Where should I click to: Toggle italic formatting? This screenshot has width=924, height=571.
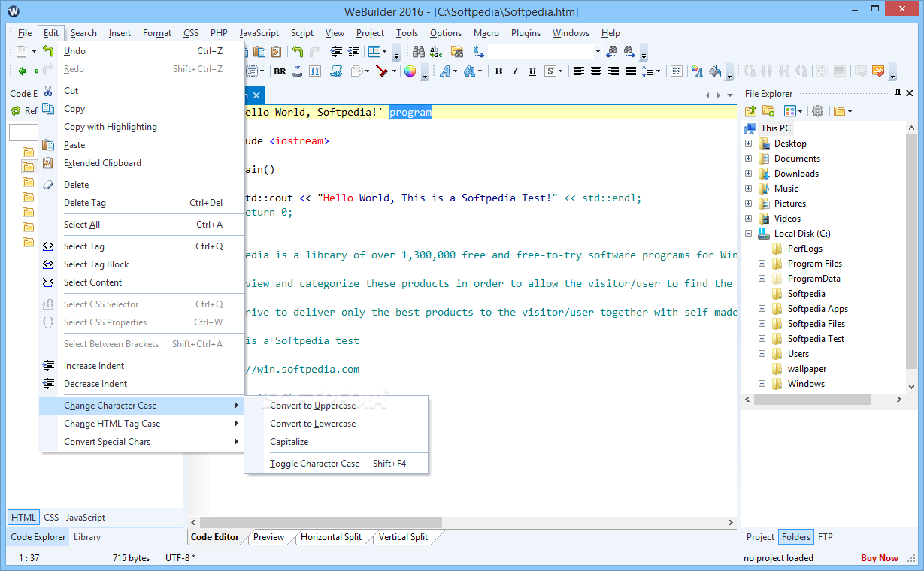click(x=515, y=71)
